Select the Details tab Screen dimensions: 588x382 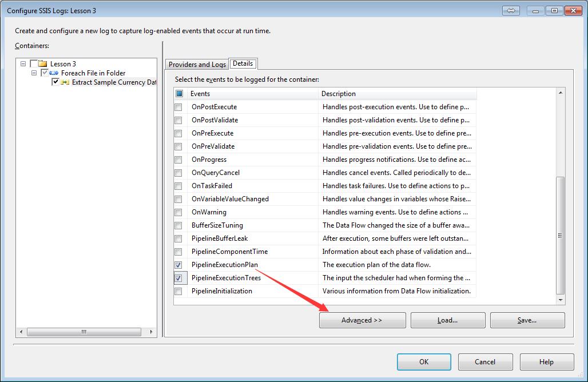pos(243,63)
